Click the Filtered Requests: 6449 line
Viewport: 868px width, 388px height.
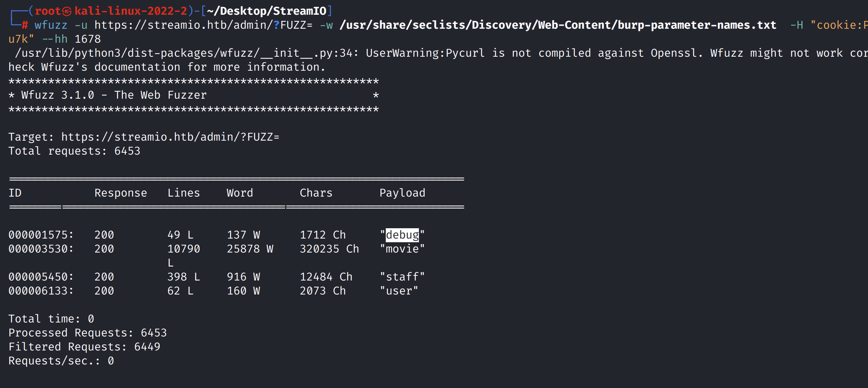coord(84,347)
